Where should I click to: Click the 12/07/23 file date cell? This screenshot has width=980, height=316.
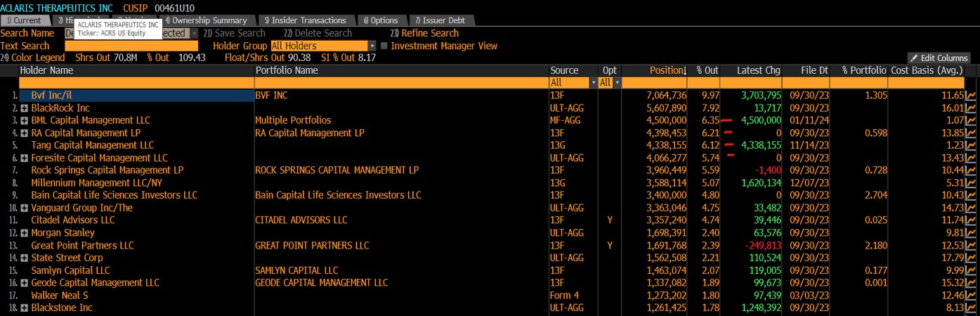[810, 183]
